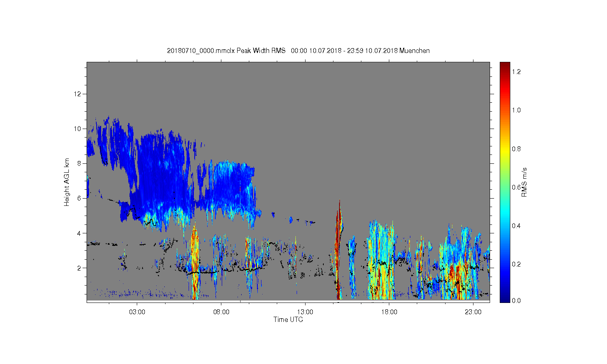
Task: Click the height tick label 6
Action: pyautogui.click(x=79, y=198)
